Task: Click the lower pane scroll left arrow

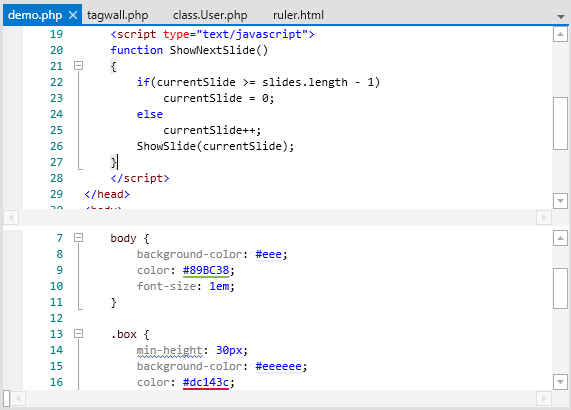Action: [18, 398]
